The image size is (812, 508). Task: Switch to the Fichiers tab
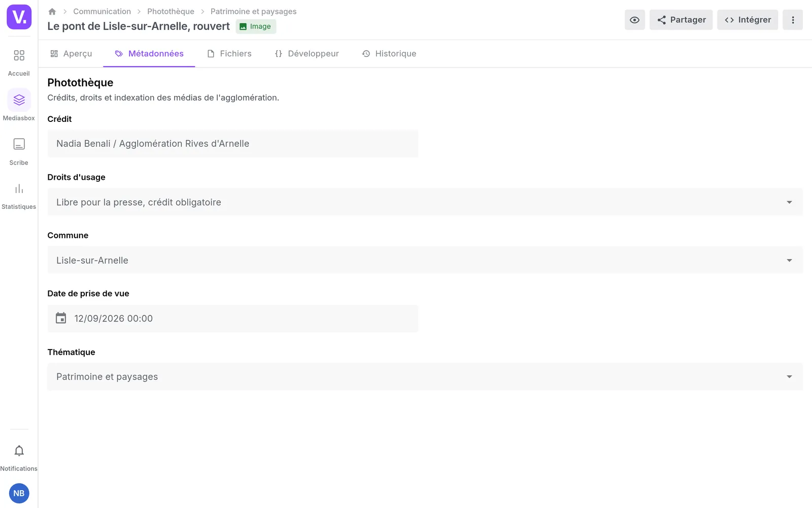[229, 54]
